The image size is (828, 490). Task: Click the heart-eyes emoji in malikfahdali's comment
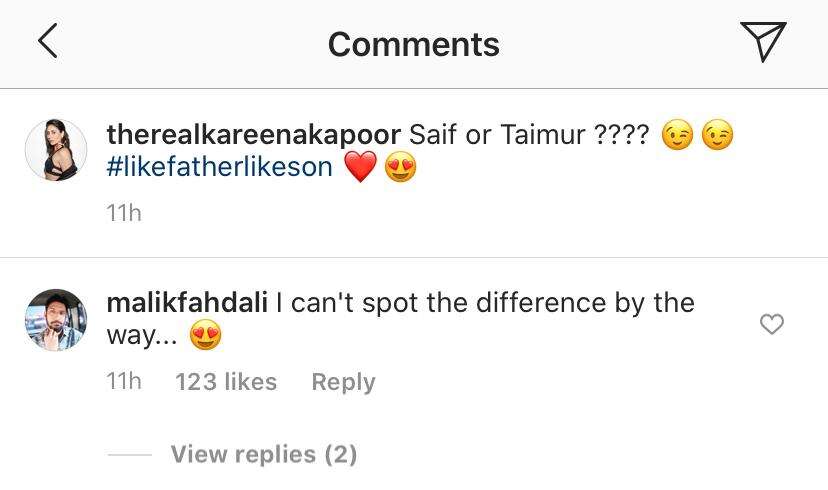(205, 335)
